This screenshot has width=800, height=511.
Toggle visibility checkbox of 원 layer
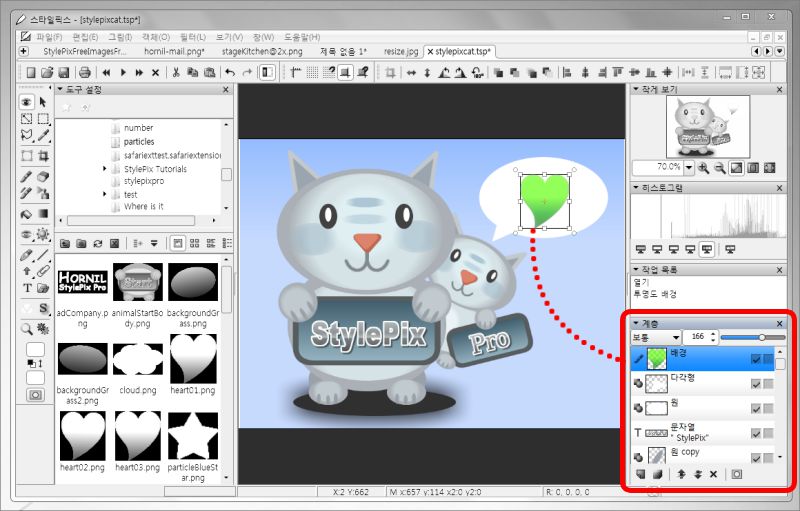[756, 408]
